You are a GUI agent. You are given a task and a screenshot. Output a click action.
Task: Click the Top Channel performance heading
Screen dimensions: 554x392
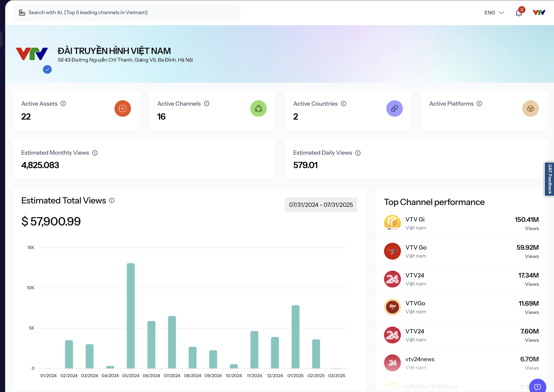click(434, 202)
